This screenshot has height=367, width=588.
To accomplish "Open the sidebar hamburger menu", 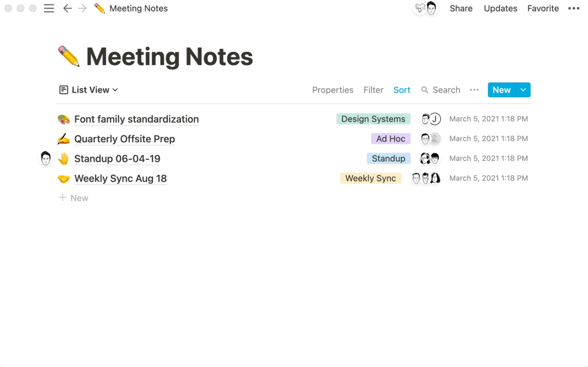I will 49,9.
